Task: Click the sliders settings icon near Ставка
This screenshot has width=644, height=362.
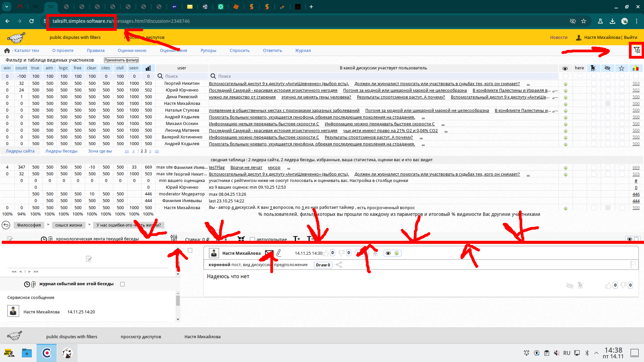Action: (x=174, y=238)
